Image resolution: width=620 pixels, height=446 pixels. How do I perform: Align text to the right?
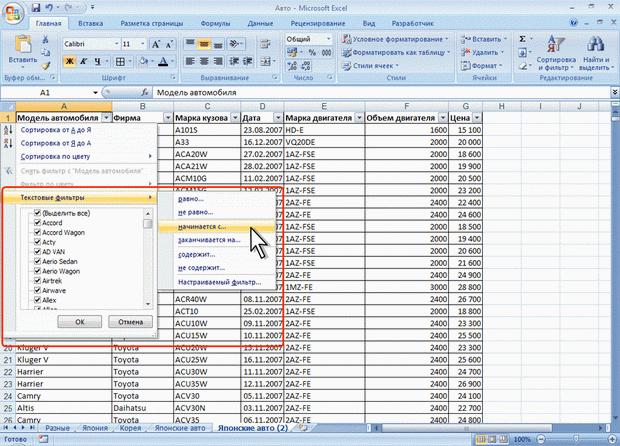tap(218, 61)
